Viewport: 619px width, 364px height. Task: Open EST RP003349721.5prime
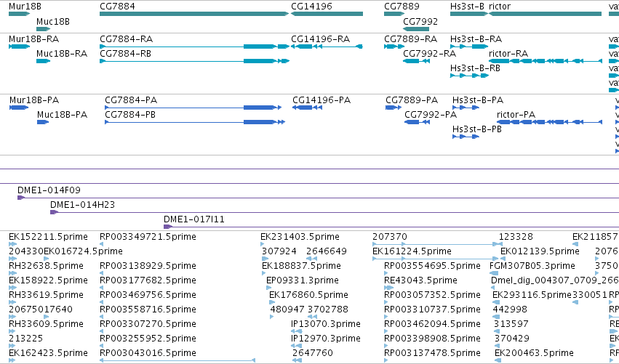(x=148, y=237)
